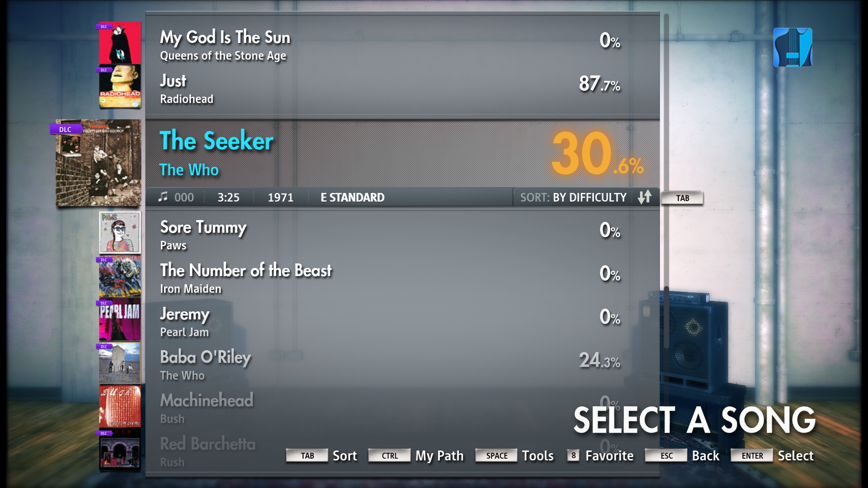Viewport: 868px width, 488px height.
Task: Click the Pearl Jam DLC album icon
Action: click(119, 319)
